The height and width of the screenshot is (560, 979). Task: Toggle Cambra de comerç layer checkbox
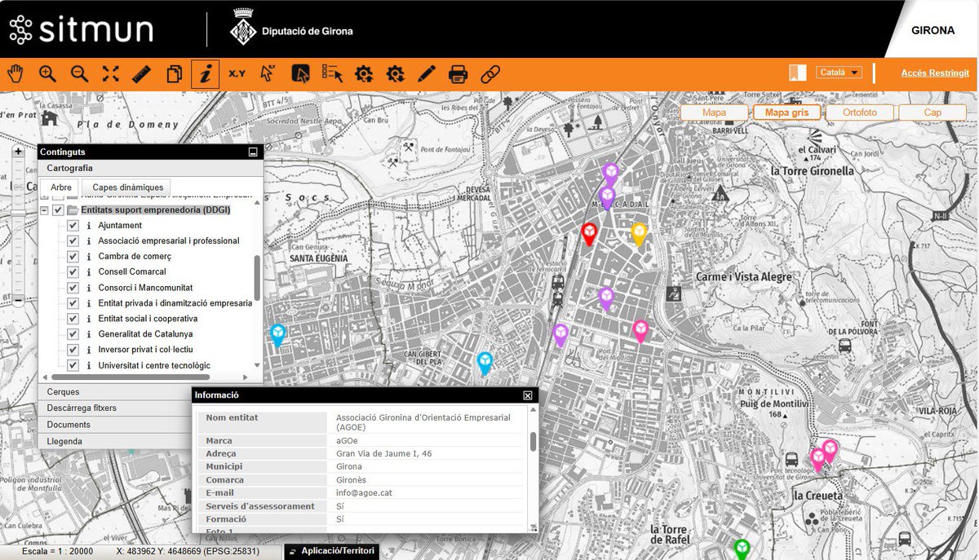pos(73,257)
